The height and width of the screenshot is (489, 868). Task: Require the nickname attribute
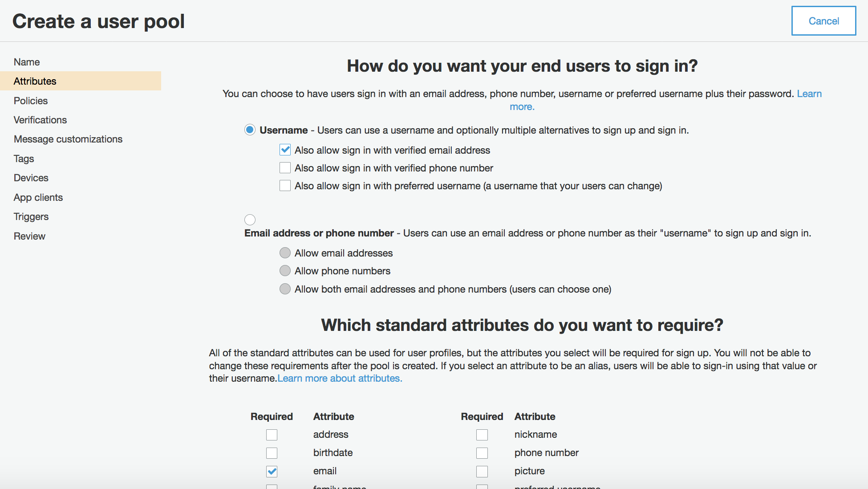coord(482,435)
